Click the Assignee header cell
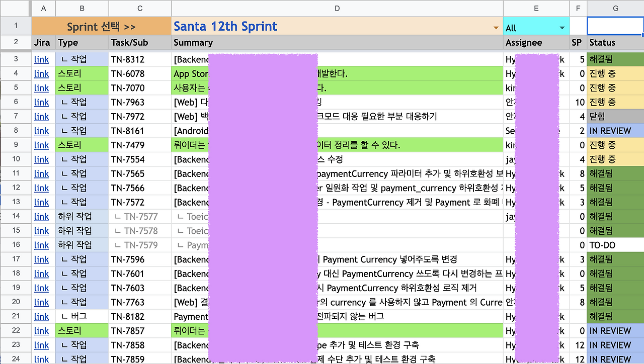 pos(536,43)
